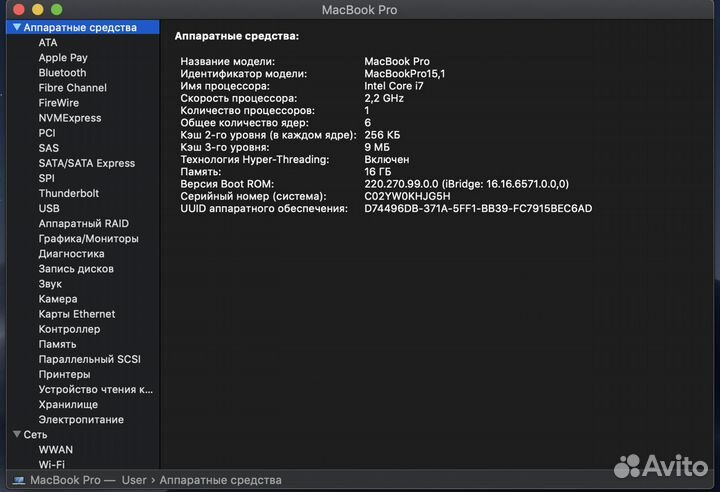Open Диагностика sidebar entry
The height and width of the screenshot is (492, 720).
click(x=71, y=254)
